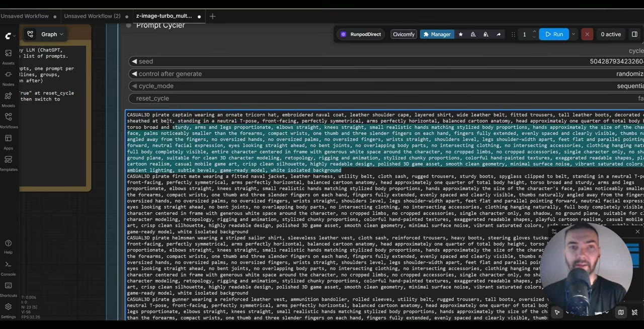Image resolution: width=644 pixels, height=329 pixels.
Task: Click the first unload models icon after star
Action: [473, 34]
